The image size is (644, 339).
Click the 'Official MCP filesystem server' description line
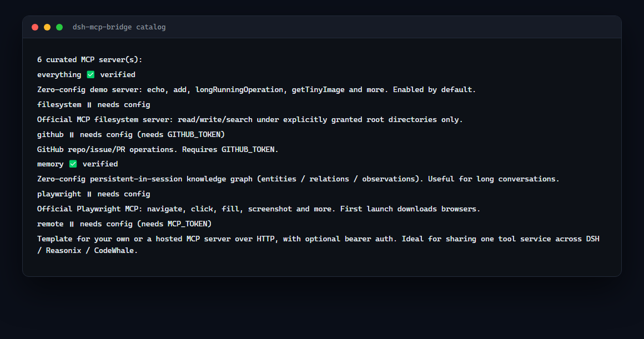click(x=250, y=119)
